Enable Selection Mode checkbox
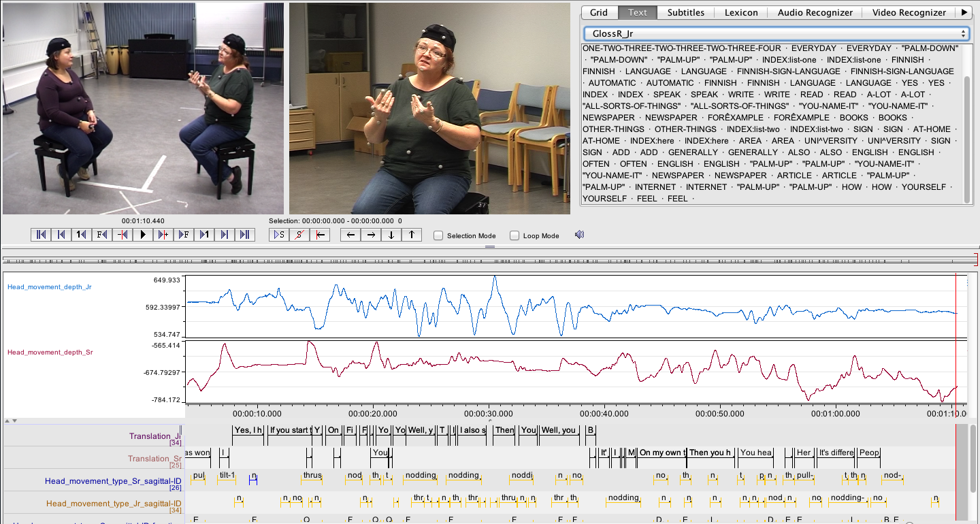 point(439,235)
